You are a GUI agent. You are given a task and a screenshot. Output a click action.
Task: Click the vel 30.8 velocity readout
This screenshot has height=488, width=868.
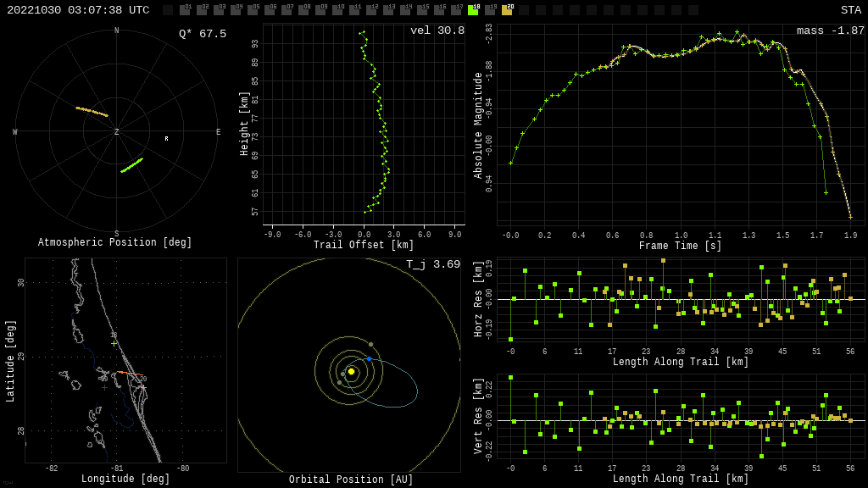tap(437, 30)
